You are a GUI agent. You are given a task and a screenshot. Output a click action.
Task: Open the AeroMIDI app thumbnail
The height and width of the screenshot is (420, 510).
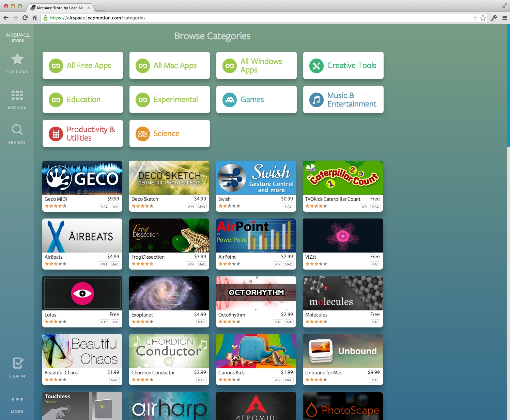[x=256, y=406]
